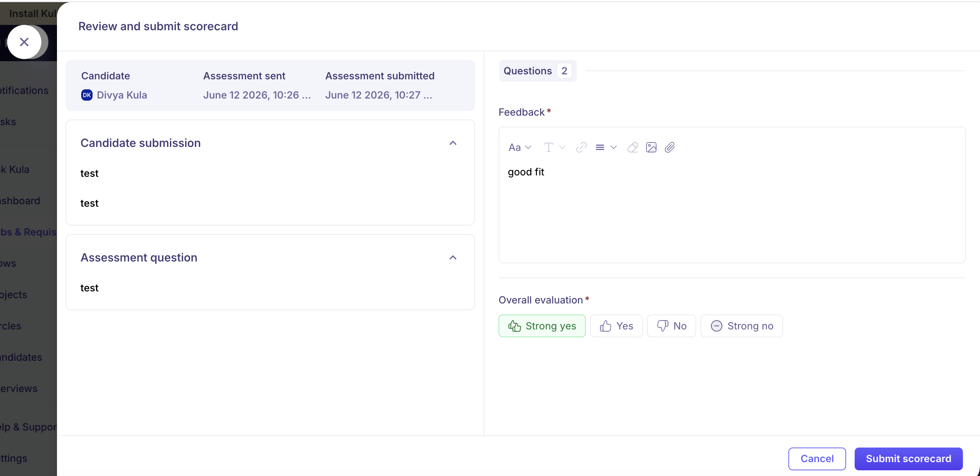
Task: Open Interviews in the sidebar
Action: [19, 388]
